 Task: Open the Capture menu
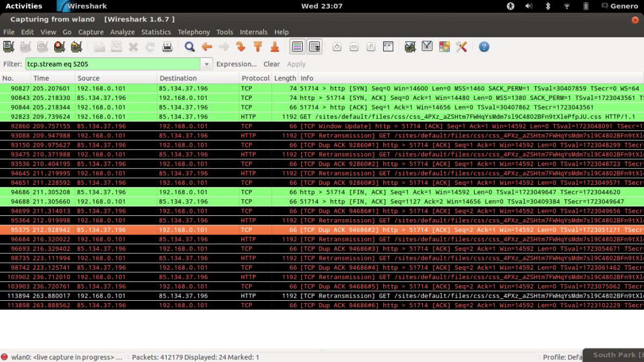pos(91,32)
